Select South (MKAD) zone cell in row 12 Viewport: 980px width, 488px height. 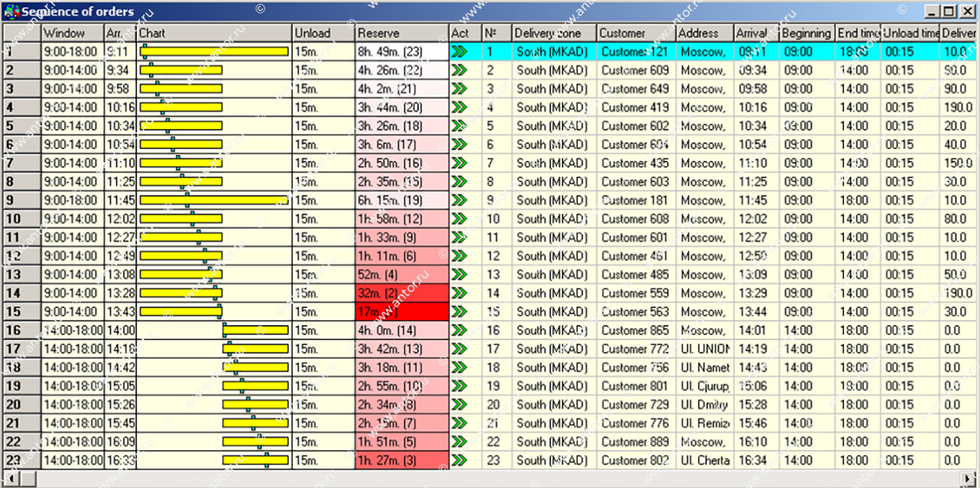(554, 256)
